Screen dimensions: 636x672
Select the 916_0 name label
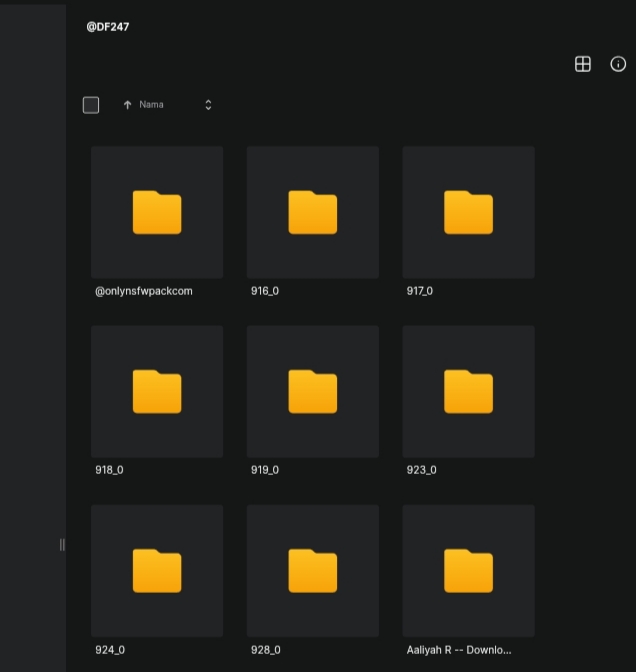(x=265, y=291)
